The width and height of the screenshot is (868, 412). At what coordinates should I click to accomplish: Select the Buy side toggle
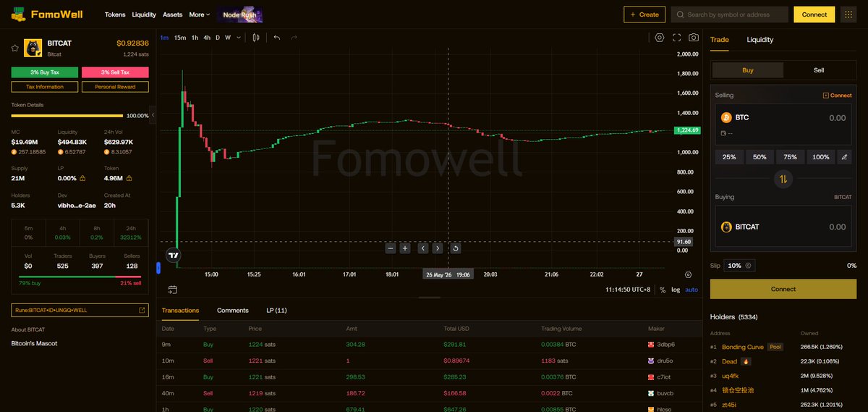pos(748,70)
